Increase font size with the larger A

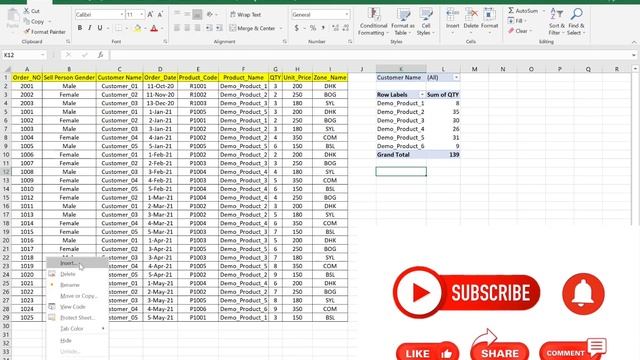click(150, 15)
